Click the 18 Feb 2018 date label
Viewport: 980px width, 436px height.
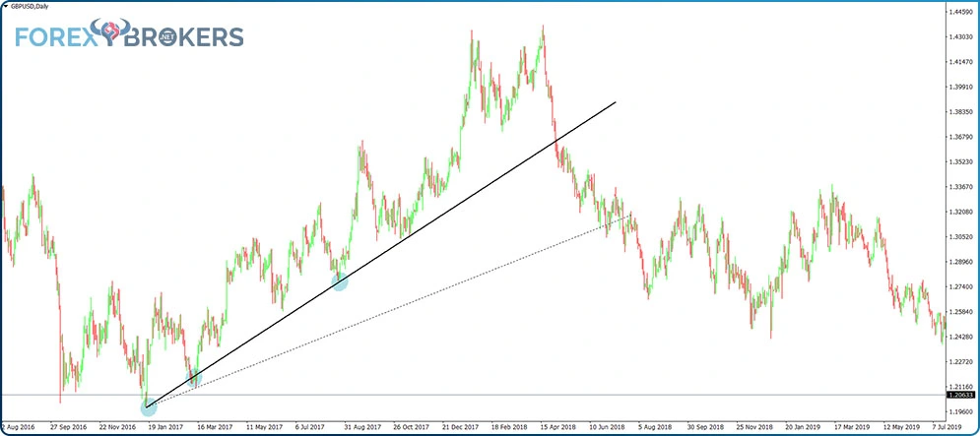pos(509,426)
